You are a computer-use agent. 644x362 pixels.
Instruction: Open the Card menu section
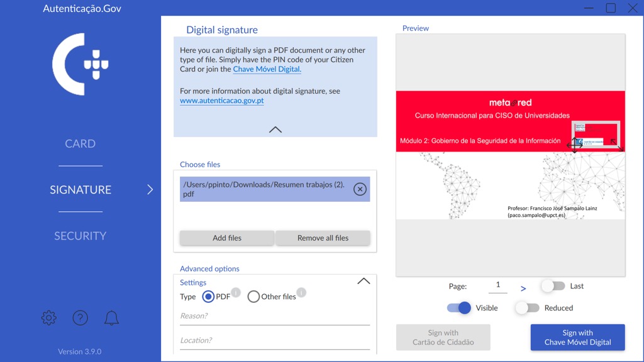pyautogui.click(x=80, y=144)
